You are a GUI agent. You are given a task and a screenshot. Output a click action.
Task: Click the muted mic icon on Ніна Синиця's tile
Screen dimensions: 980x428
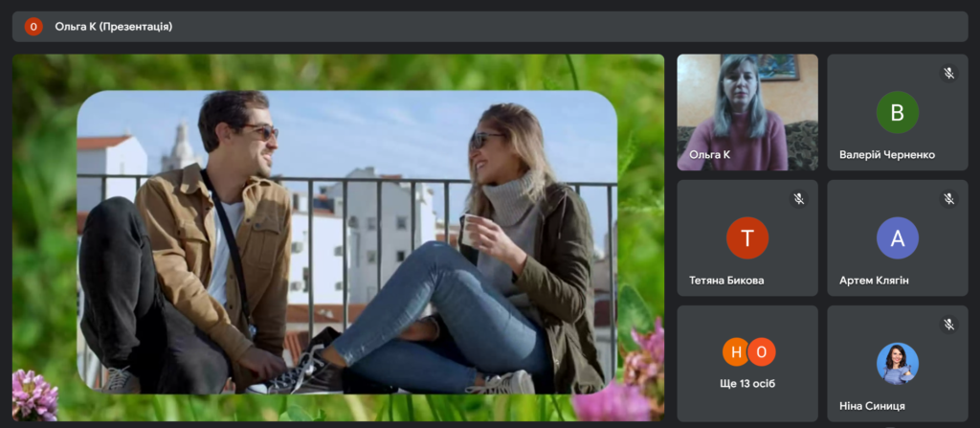[948, 324]
